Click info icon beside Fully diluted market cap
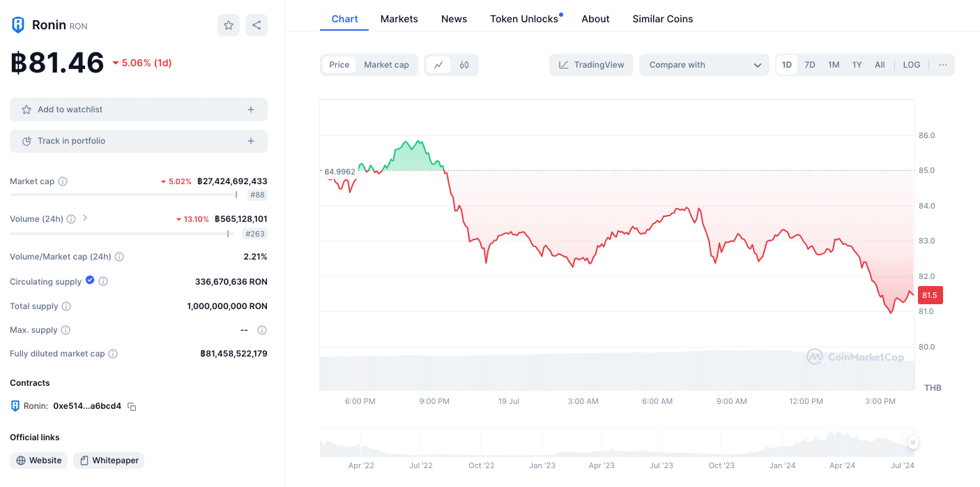The height and width of the screenshot is (487, 980). (x=113, y=354)
